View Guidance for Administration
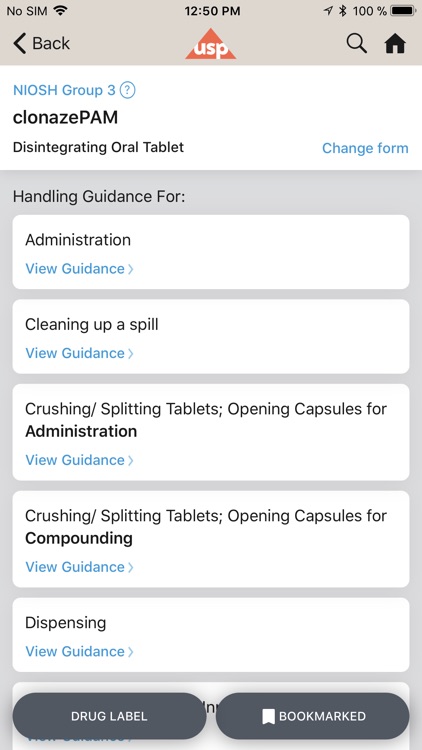The width and height of the screenshot is (422, 750). pos(79,268)
